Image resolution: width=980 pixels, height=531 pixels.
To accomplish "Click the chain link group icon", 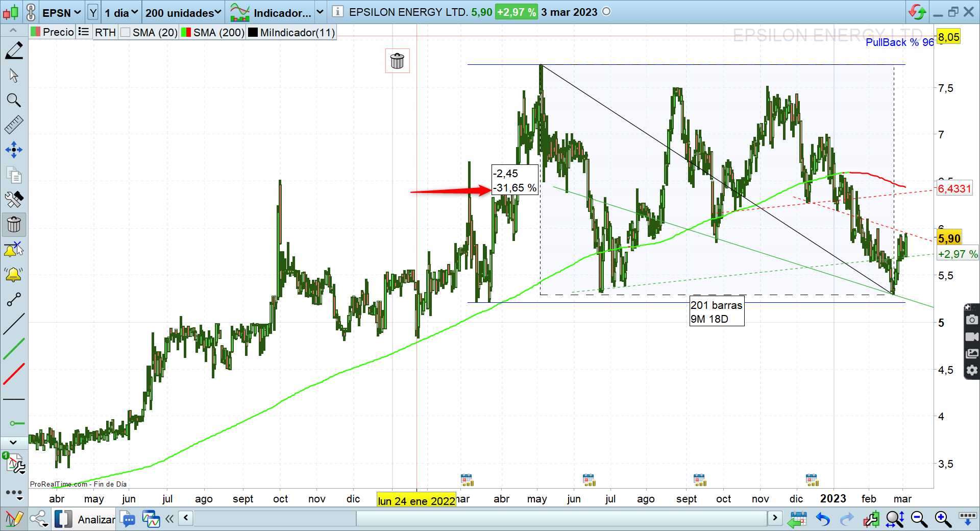I will [x=31, y=12].
